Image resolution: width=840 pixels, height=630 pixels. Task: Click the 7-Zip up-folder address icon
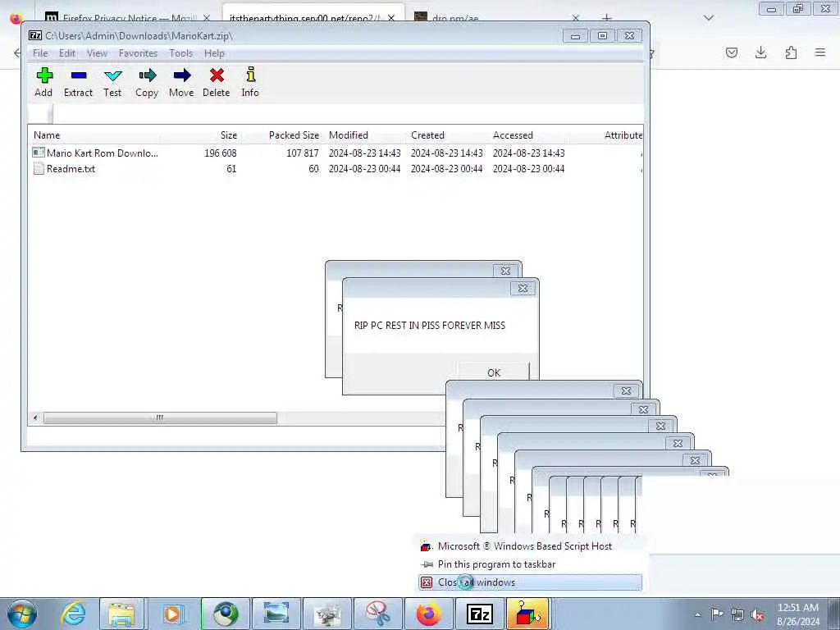coord(40,113)
